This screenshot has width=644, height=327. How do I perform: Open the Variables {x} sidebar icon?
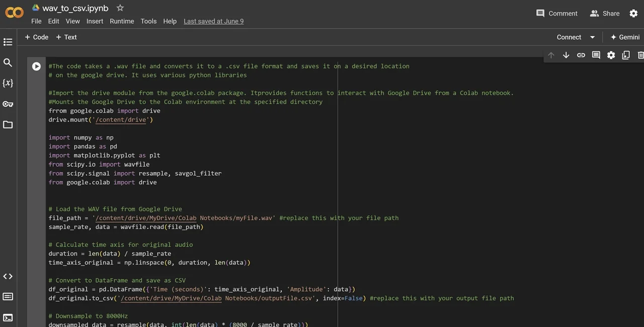(x=8, y=83)
